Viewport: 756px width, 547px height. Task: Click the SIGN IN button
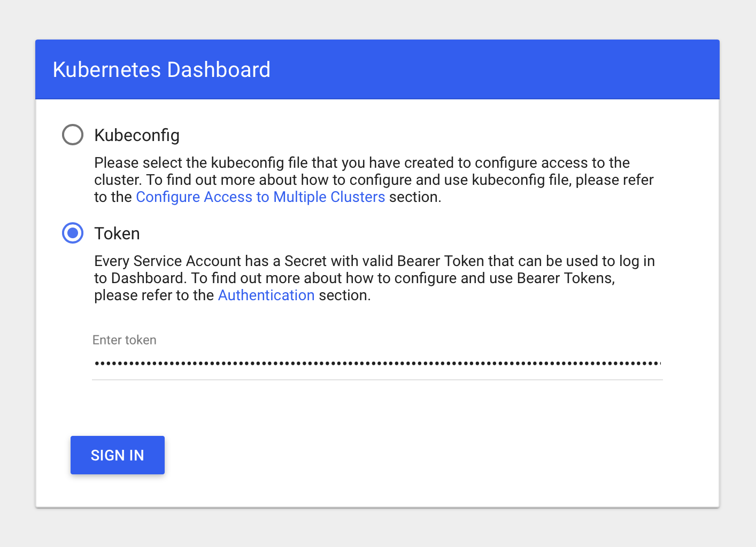pos(117,455)
